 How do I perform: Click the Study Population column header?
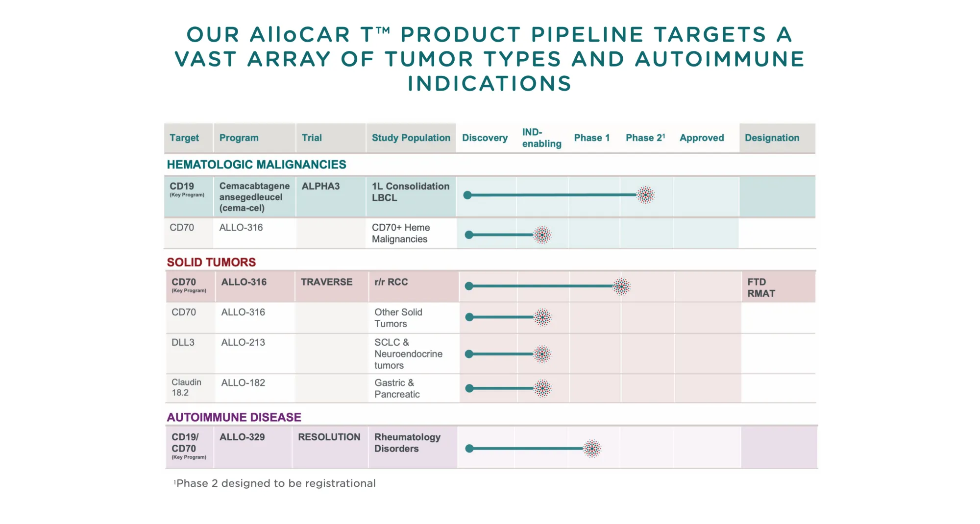[x=411, y=138]
